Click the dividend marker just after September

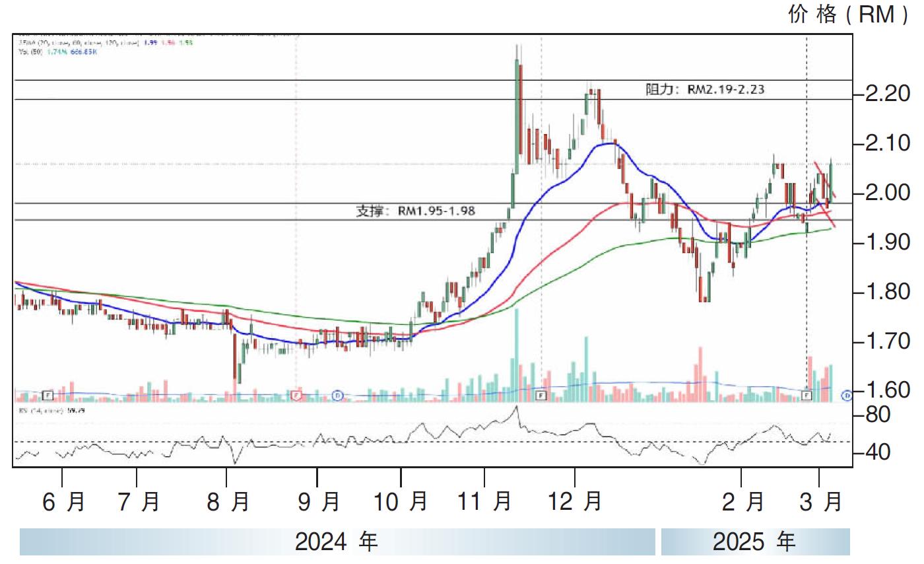coord(337,395)
